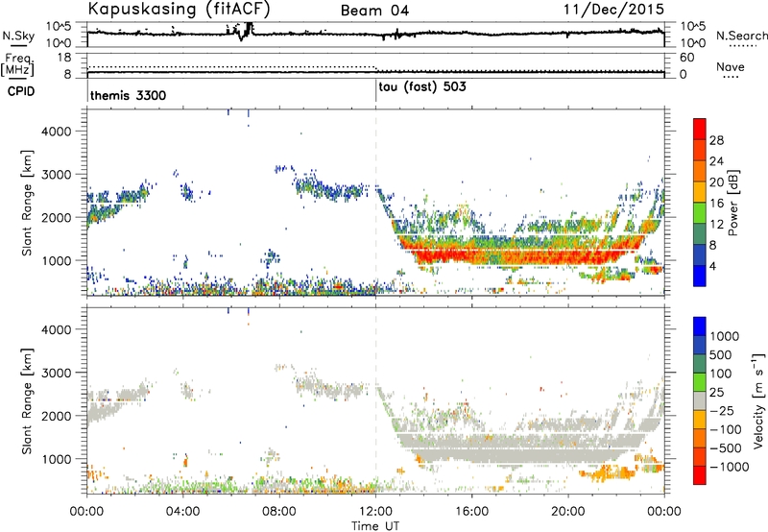The width and height of the screenshot is (768, 532).
Task: Select the "20" tick on the Power colorbar
Action: coord(716,182)
